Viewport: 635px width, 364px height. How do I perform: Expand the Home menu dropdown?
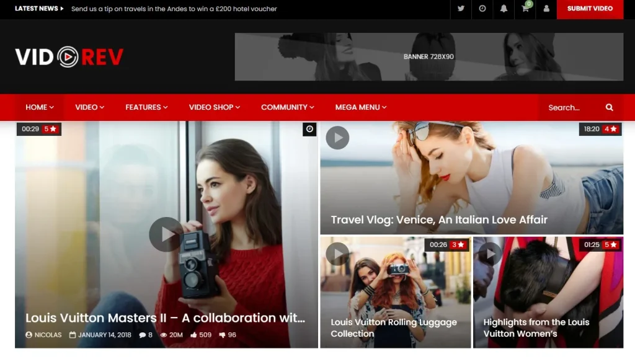tap(40, 107)
